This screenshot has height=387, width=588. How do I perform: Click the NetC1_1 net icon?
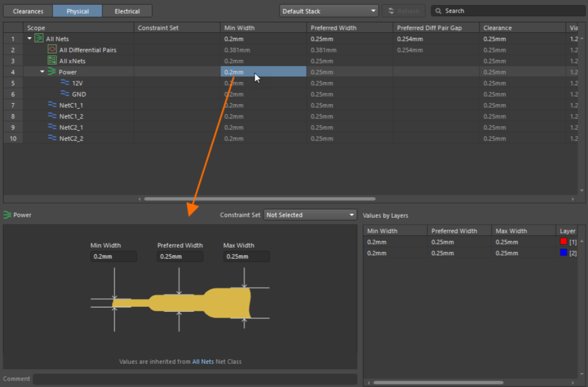(52, 105)
